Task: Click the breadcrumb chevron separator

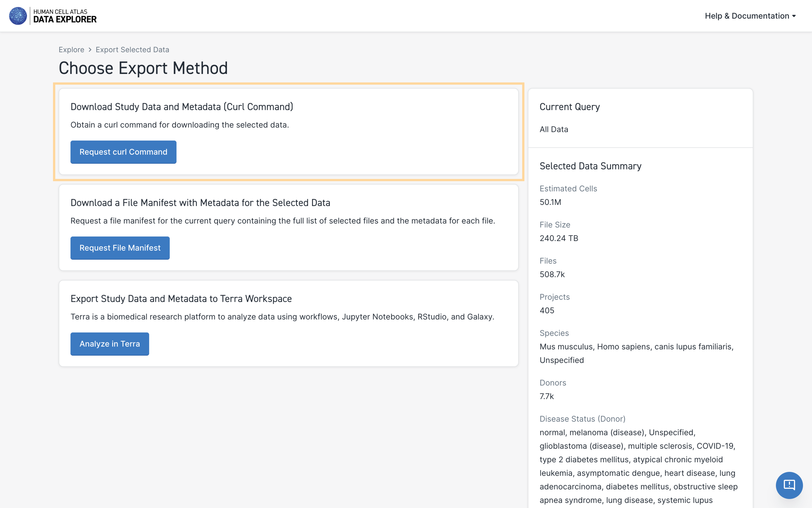Action: coord(90,50)
